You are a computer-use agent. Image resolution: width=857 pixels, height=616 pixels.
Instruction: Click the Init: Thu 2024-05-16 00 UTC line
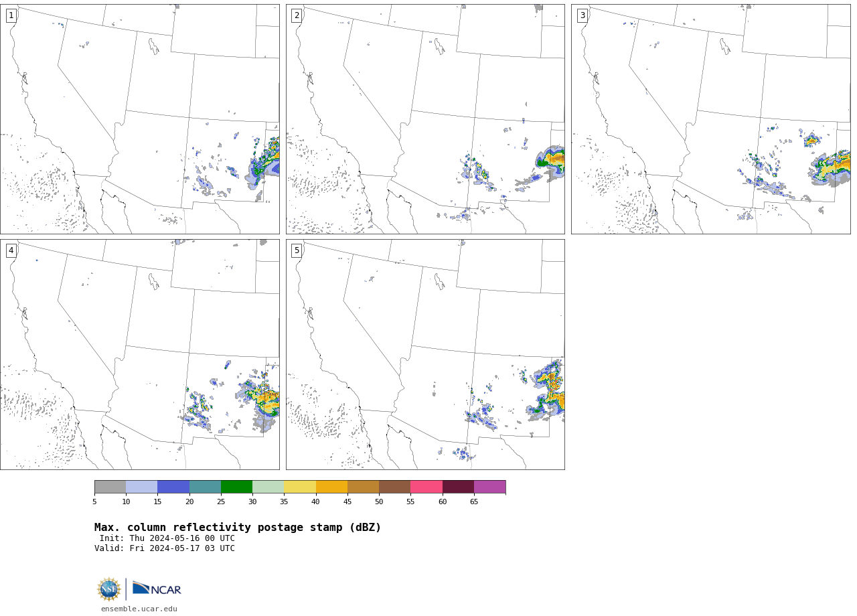tap(167, 538)
